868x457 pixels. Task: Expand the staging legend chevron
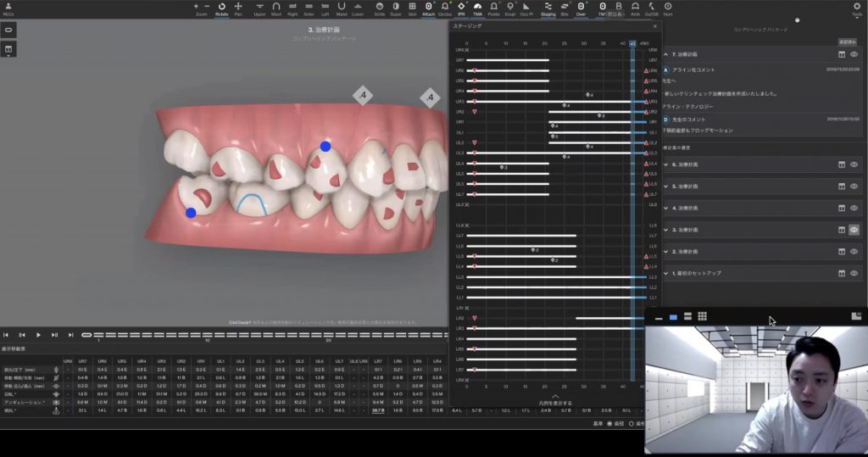554,397
